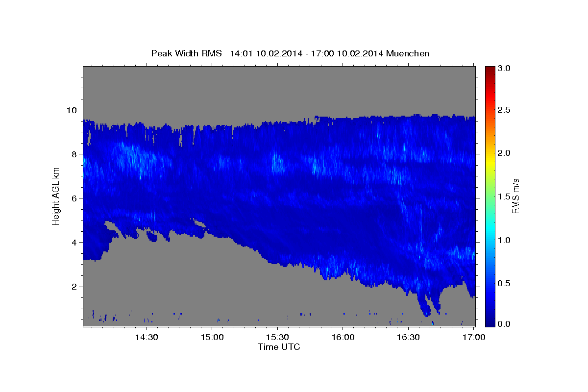Click the 17:00 time tick label
The height and width of the screenshot is (392, 588).
pyautogui.click(x=474, y=337)
